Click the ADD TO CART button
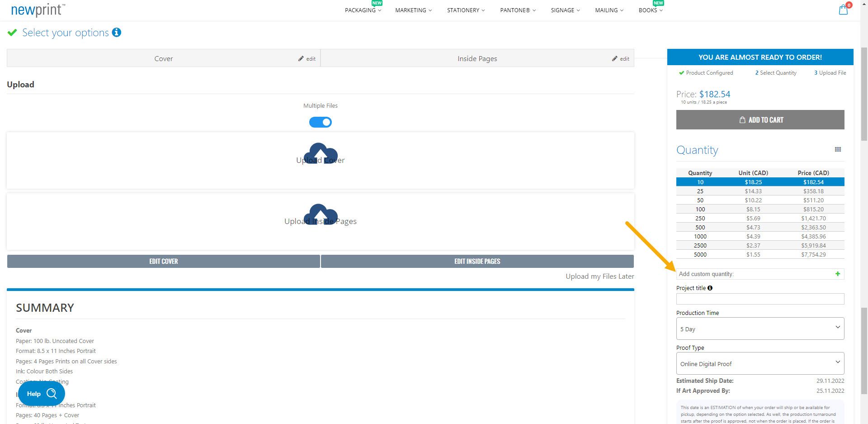This screenshot has width=868, height=424. 760,119
